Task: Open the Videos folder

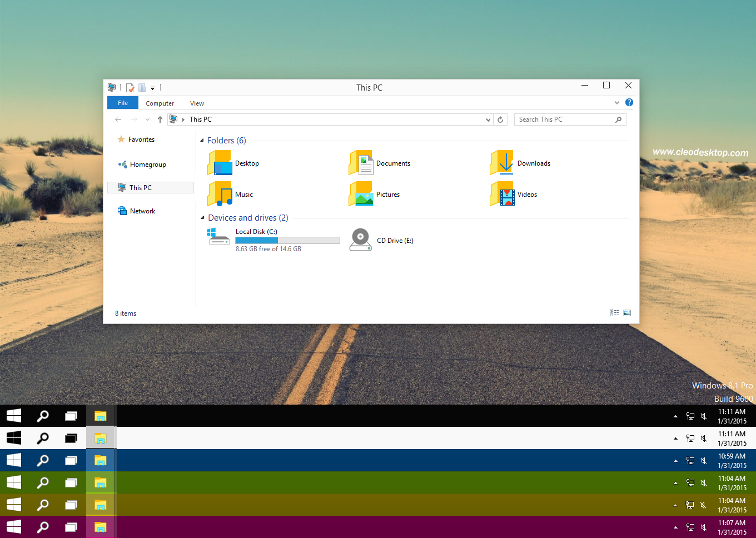Action: pyautogui.click(x=526, y=194)
